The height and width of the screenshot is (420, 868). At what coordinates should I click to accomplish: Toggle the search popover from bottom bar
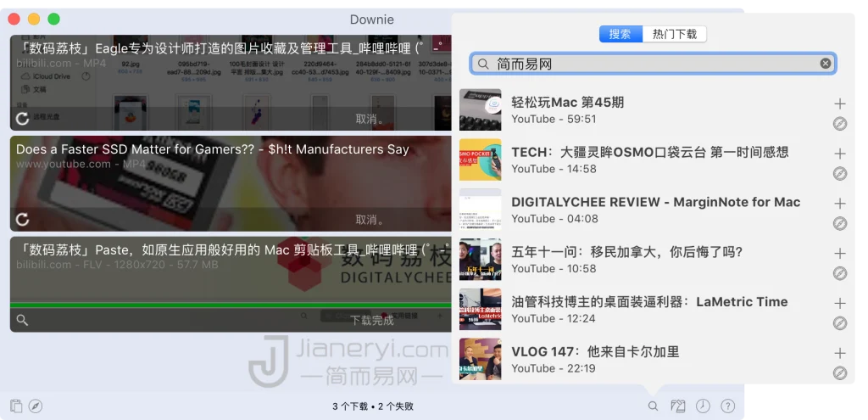654,406
